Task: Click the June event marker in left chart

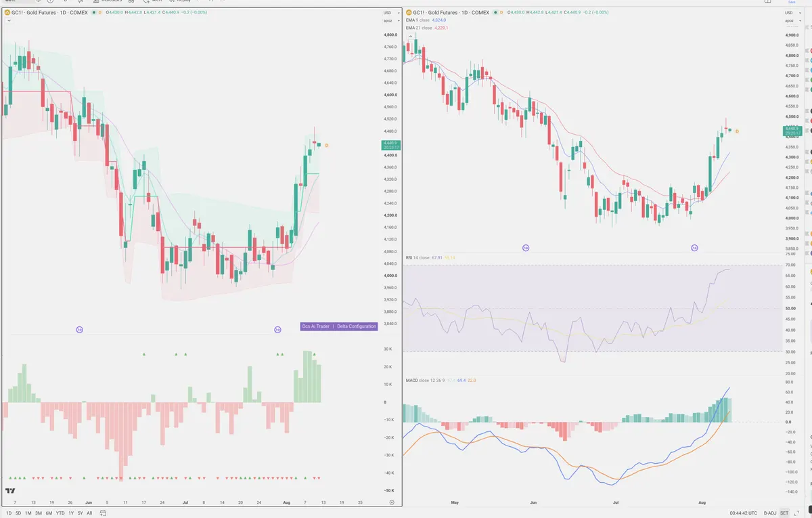Action: pos(79,330)
